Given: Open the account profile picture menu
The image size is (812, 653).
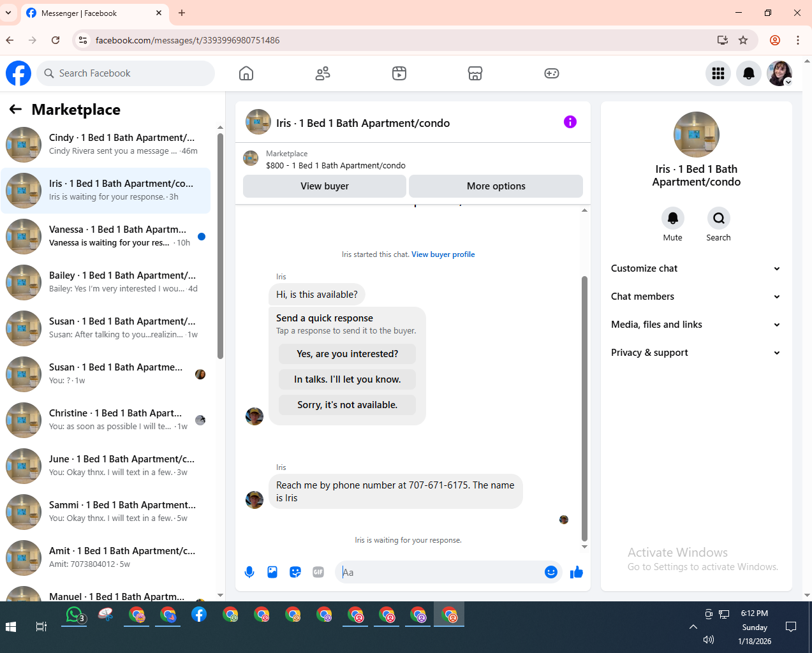Looking at the screenshot, I should point(779,73).
